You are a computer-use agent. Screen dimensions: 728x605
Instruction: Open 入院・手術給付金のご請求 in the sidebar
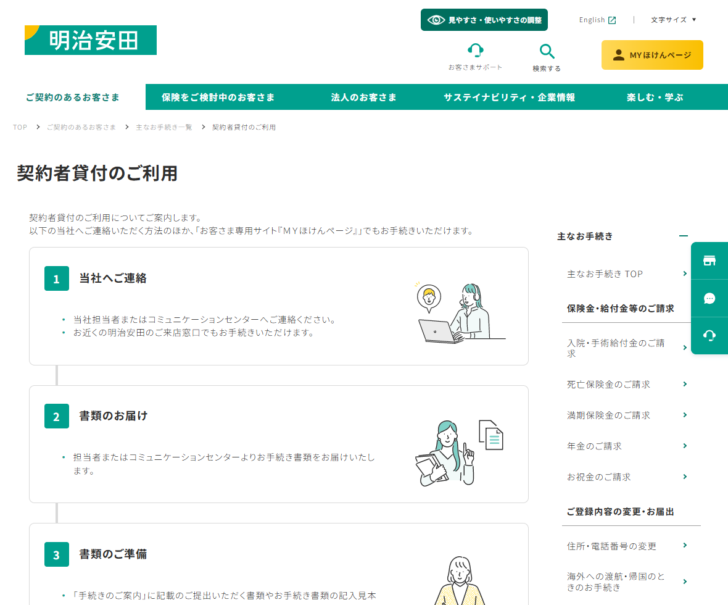(626, 348)
